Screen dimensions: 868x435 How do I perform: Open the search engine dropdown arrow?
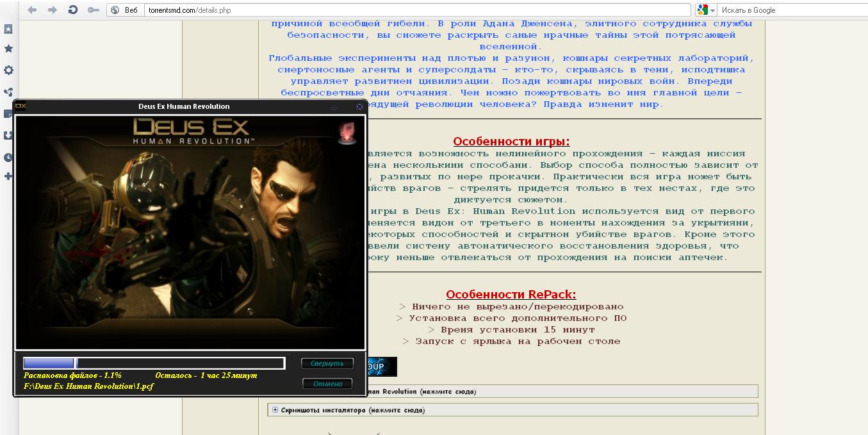pyautogui.click(x=712, y=10)
